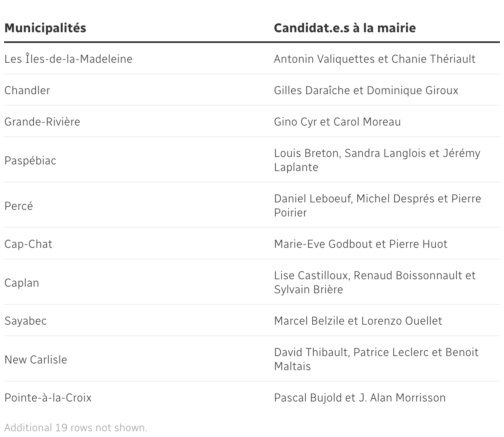Click the New Carlisle row label
The image size is (504, 437).
(x=36, y=360)
